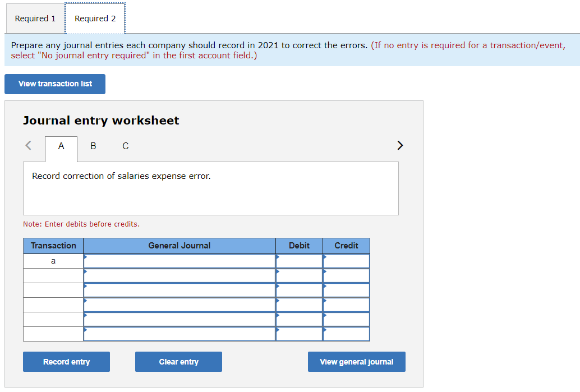The height and width of the screenshot is (392, 580).
Task: Select the Required 2 tab
Action: pos(95,19)
